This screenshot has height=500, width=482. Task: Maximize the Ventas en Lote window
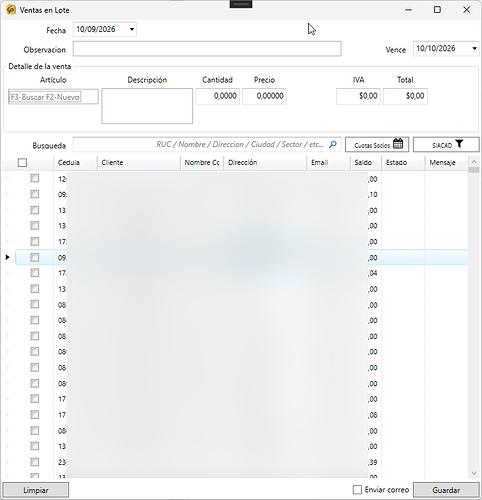pos(437,10)
